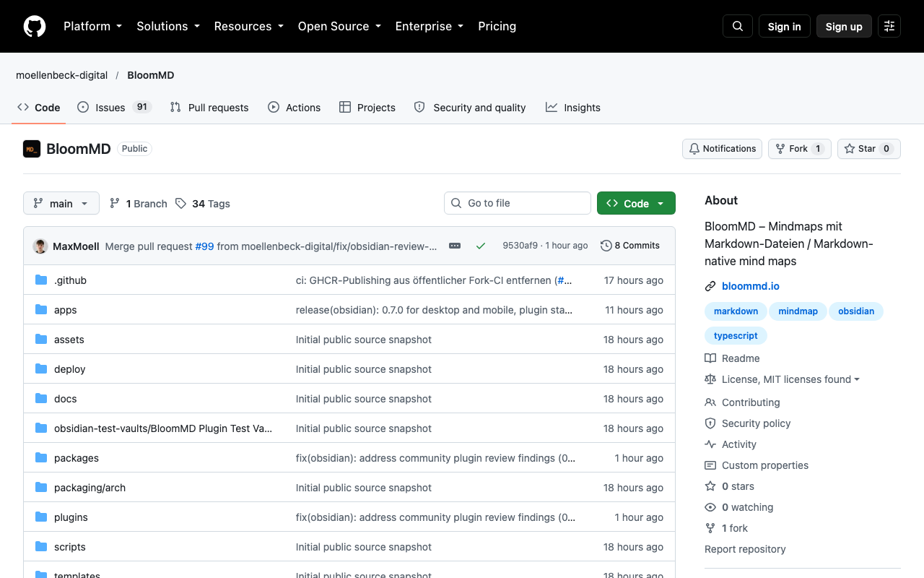Expand the License, MIT licenses found dropdown
Screen dimensions: 924x578
tap(790, 379)
